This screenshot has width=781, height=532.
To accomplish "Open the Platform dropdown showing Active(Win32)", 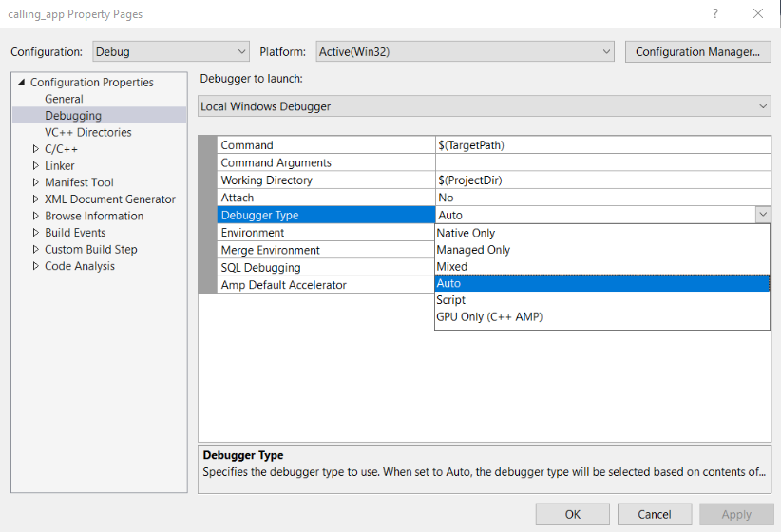I will [465, 52].
